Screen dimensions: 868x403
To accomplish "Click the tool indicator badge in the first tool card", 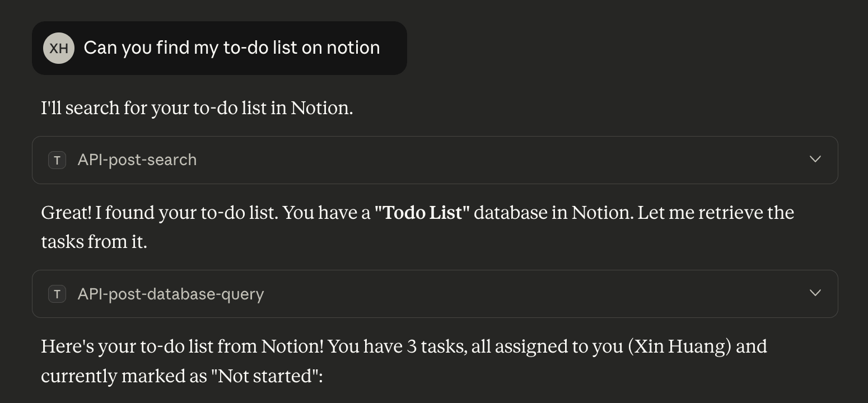I will pos(57,160).
